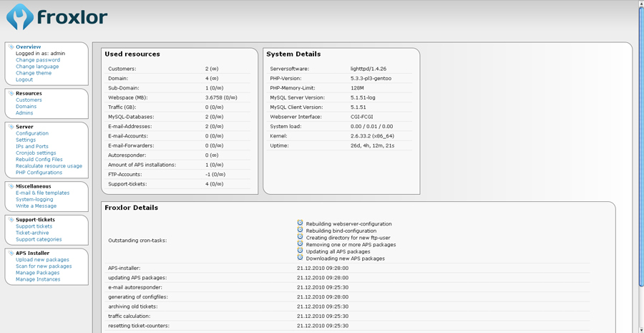This screenshot has width=644, height=333.
Task: Open the Overview menu section
Action: click(x=29, y=47)
